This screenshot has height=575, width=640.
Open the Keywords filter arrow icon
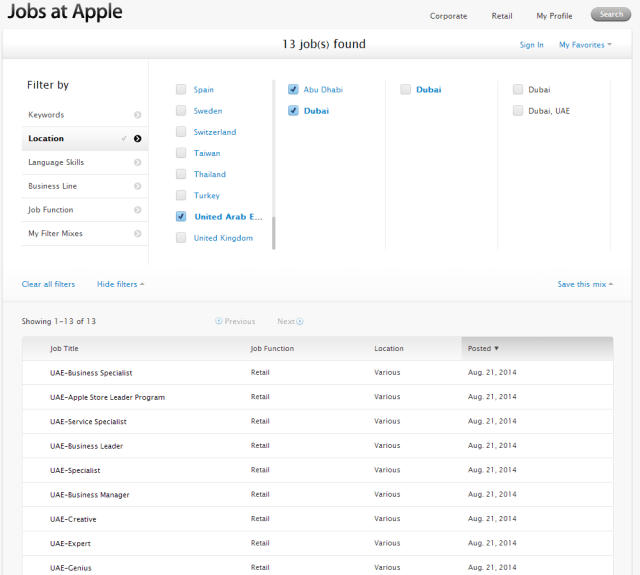138,115
